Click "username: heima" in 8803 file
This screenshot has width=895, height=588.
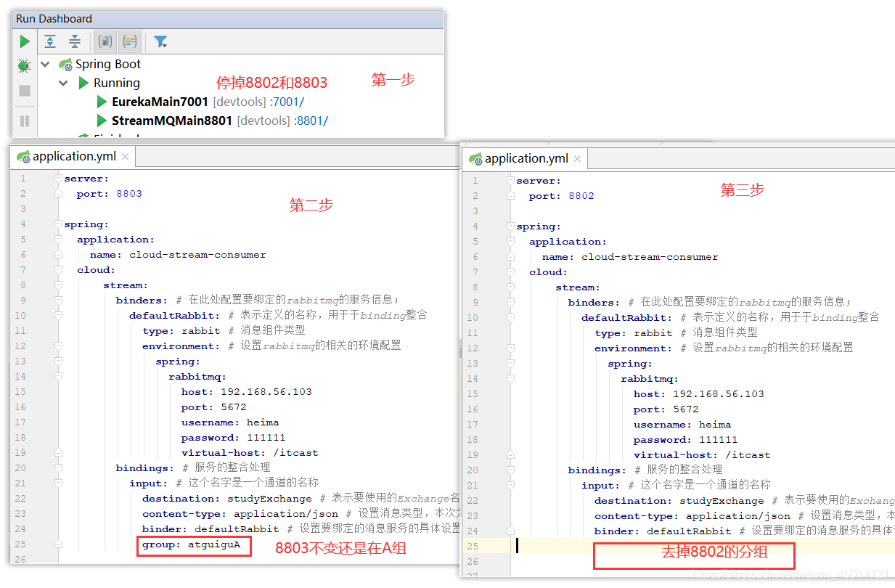tap(230, 422)
